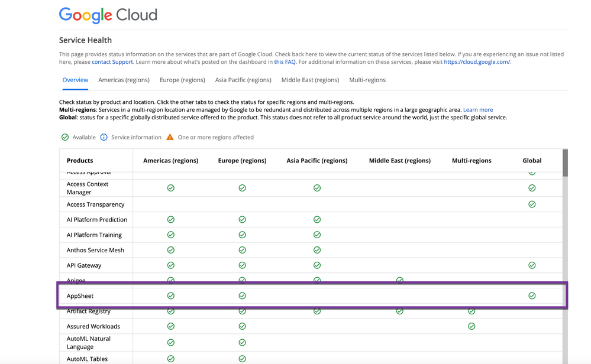Click the 'Multi-regions' table column header
591x364 pixels.
click(x=471, y=161)
